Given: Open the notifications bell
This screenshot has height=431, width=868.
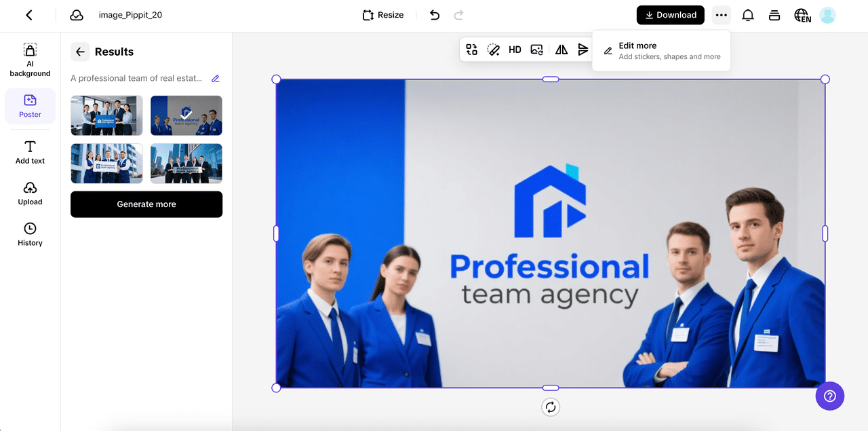Looking at the screenshot, I should (x=748, y=15).
